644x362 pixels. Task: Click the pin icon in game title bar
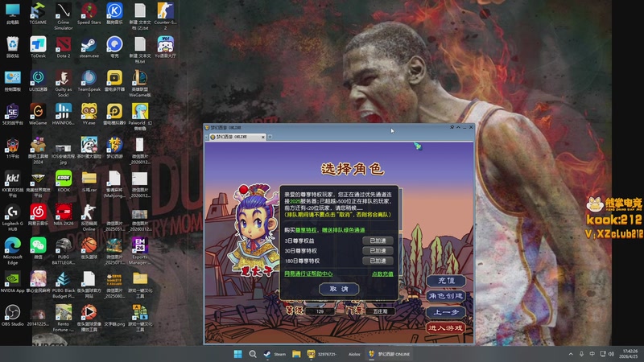coord(452,127)
